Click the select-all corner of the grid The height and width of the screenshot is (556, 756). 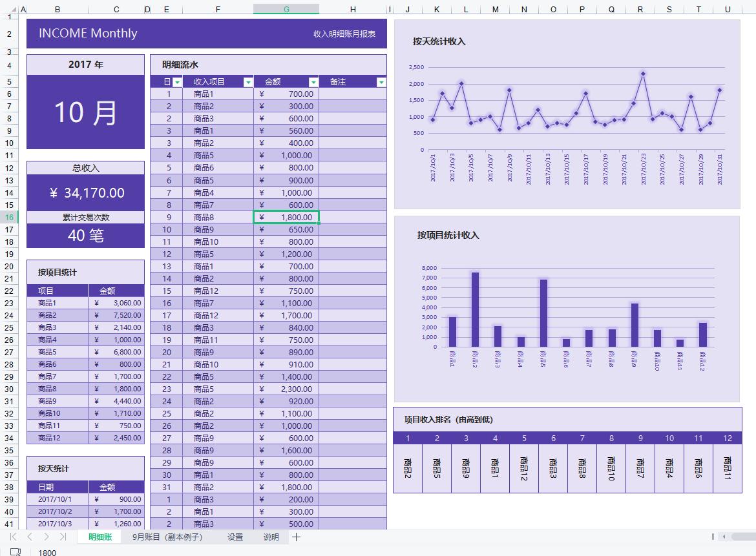(9, 9)
